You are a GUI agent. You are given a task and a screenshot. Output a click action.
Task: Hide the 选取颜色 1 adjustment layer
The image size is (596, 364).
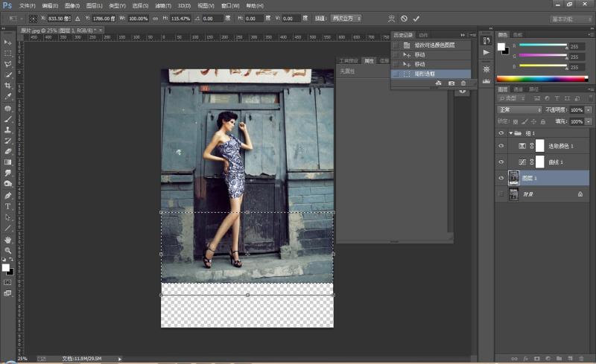point(501,146)
